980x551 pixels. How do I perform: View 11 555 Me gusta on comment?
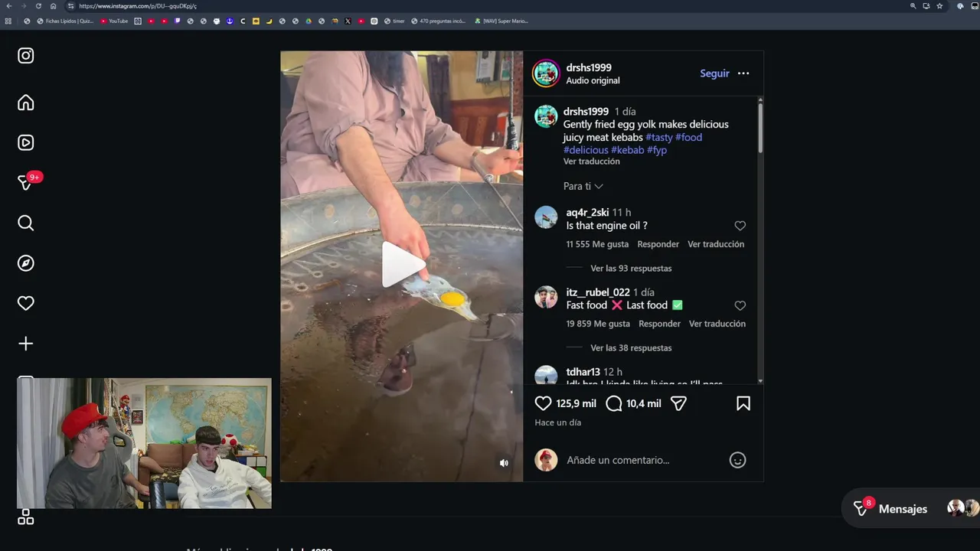[597, 244]
